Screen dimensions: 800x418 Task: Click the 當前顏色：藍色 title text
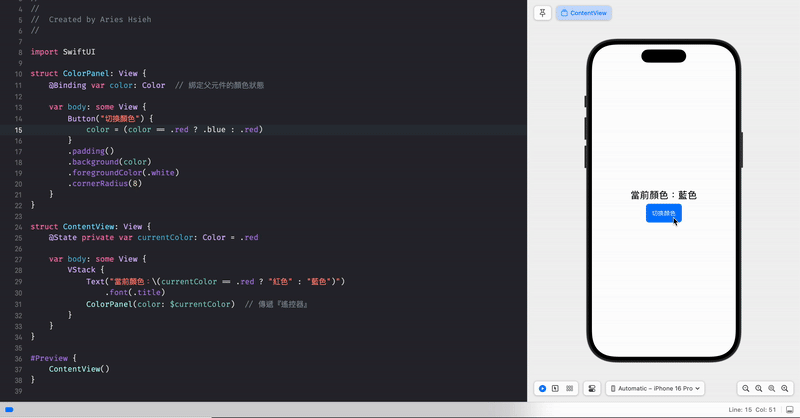click(663, 195)
